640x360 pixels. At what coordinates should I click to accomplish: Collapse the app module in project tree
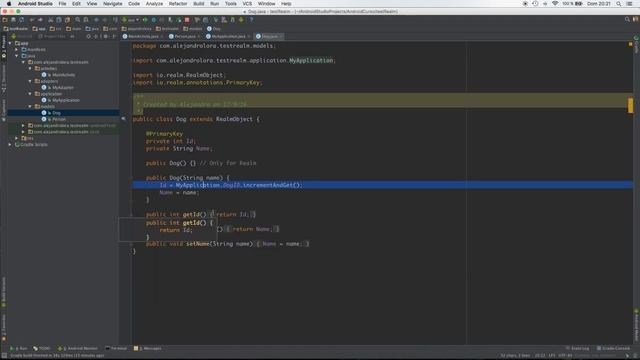(x=10, y=43)
